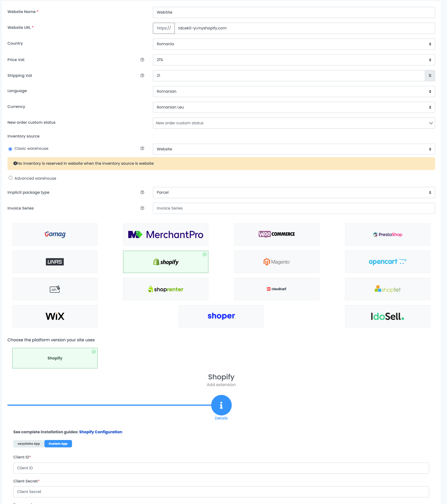
Task: Select the Magento platform card
Action: pyautogui.click(x=277, y=262)
